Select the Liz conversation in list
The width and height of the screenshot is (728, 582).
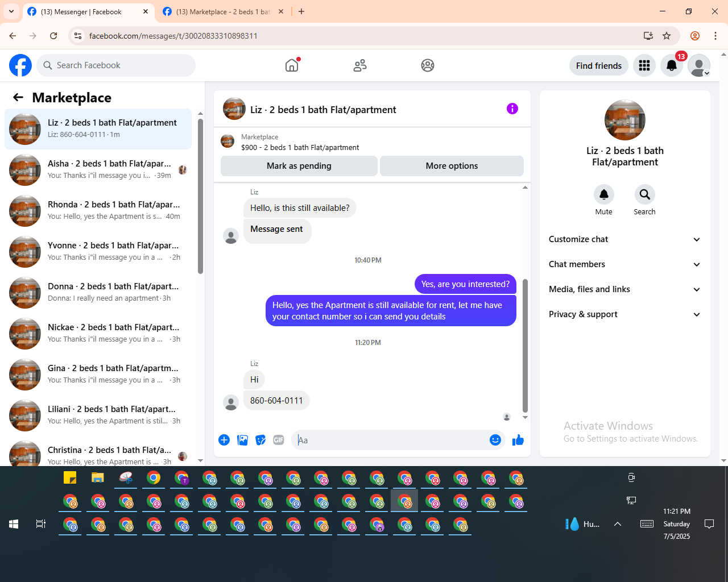[x=98, y=129]
